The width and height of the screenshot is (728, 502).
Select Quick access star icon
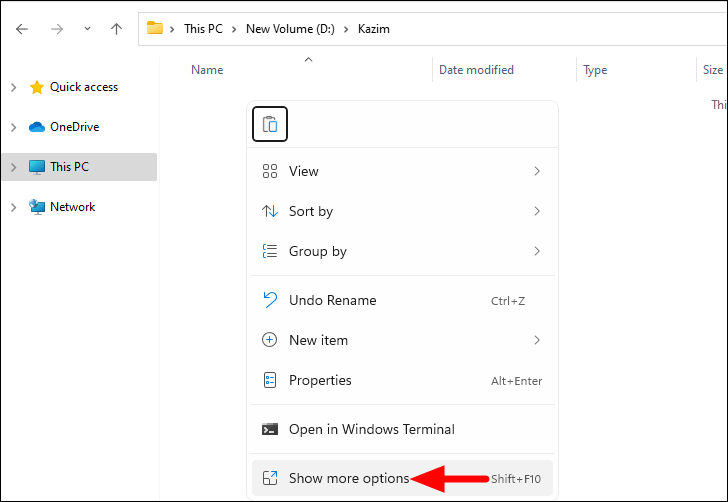tap(37, 87)
